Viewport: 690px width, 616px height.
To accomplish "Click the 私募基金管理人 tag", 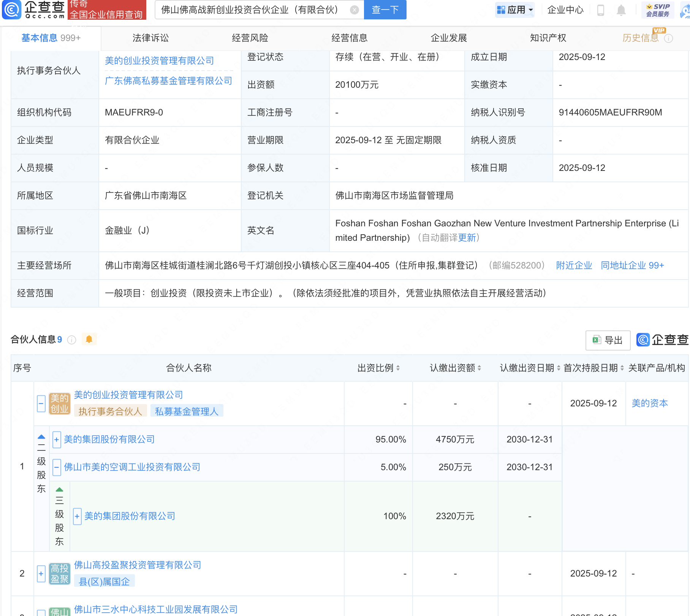I will [187, 412].
